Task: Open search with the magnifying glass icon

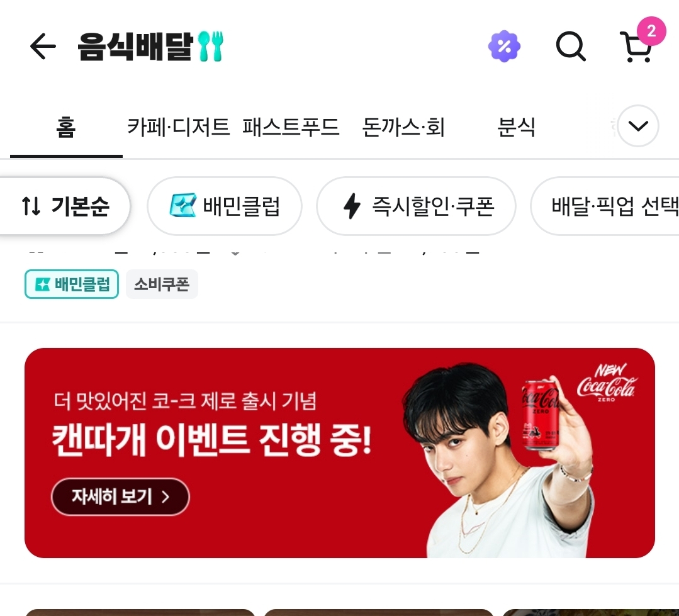Action: 571,46
